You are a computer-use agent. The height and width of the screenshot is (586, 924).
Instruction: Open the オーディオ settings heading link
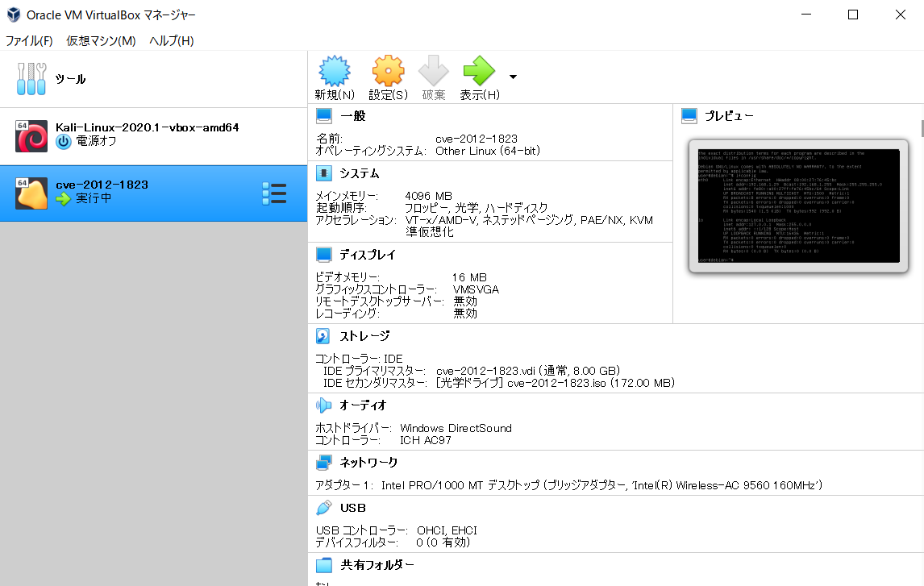[x=363, y=405]
